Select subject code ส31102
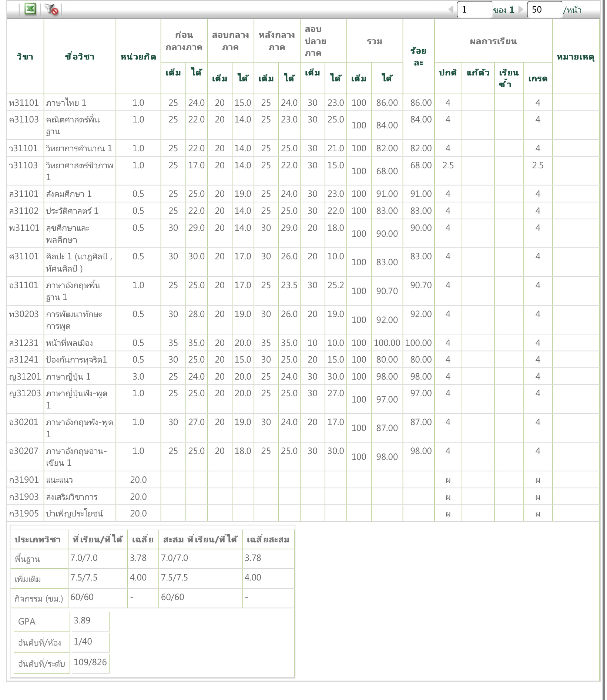Screen dimensions: 607x700 pyautogui.click(x=24, y=211)
